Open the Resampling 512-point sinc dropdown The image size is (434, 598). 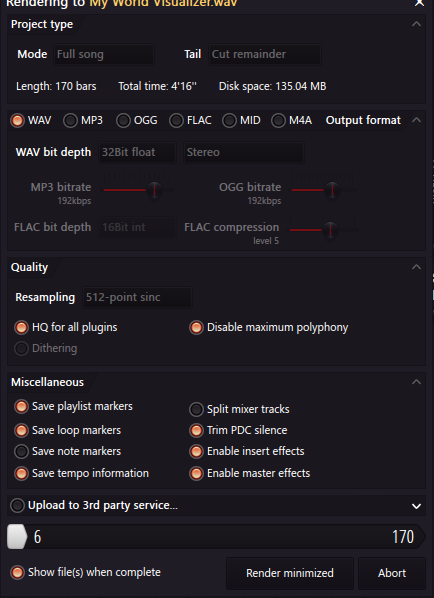137,297
